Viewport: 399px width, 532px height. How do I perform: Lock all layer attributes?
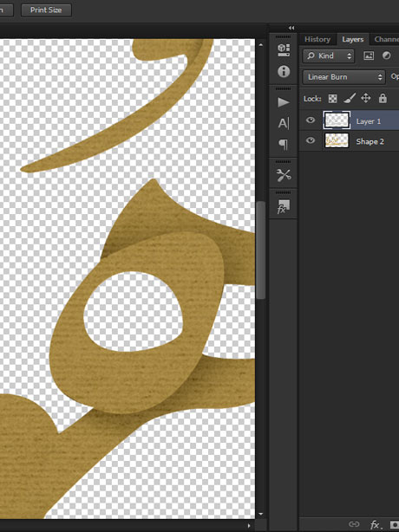[x=383, y=99]
